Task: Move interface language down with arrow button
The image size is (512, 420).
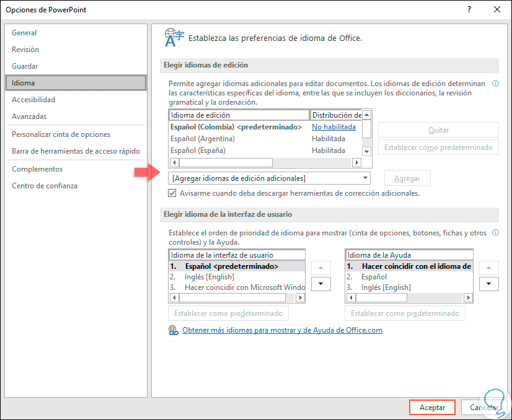Action: [320, 284]
